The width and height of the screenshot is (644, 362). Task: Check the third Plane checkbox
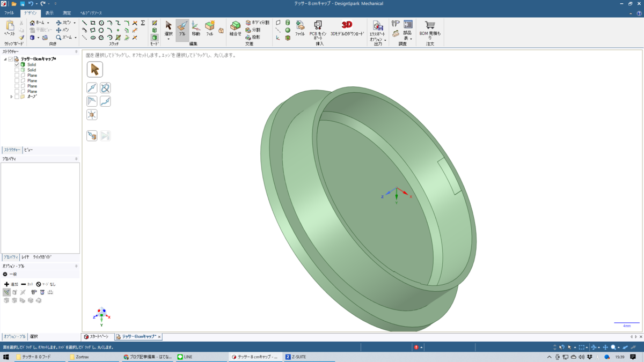coord(17,86)
